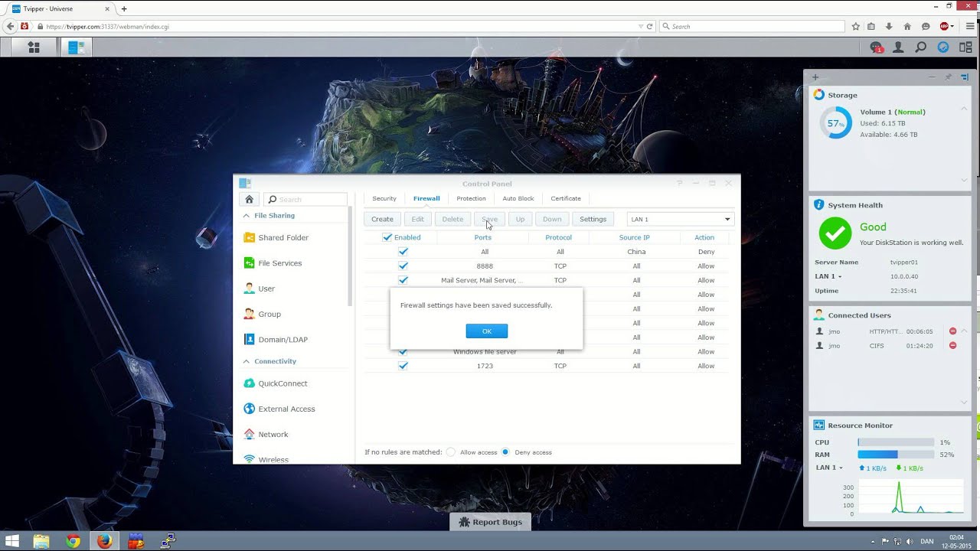Click the Report Bugs button

pyautogui.click(x=490, y=522)
